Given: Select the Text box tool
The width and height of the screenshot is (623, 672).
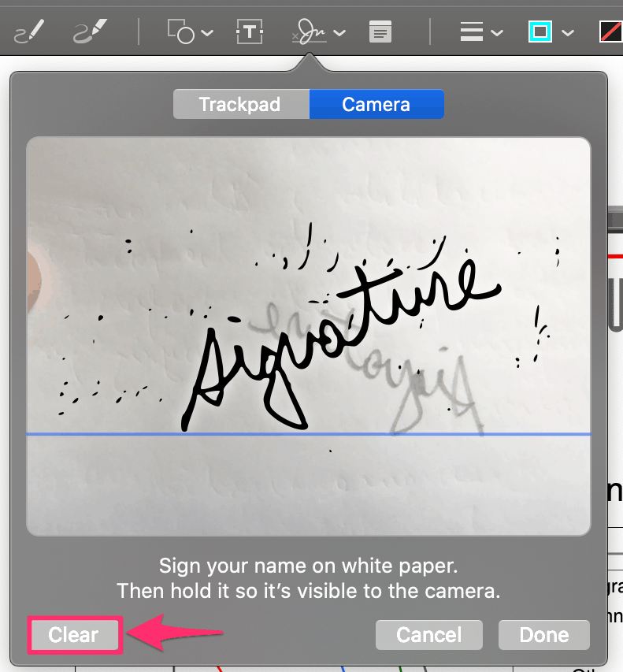Looking at the screenshot, I should tap(250, 32).
